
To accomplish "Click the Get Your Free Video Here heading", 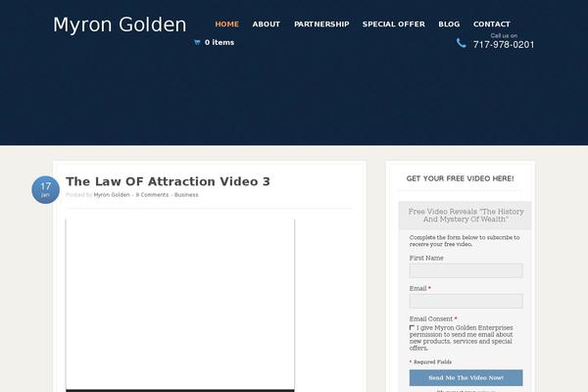I will (461, 178).
